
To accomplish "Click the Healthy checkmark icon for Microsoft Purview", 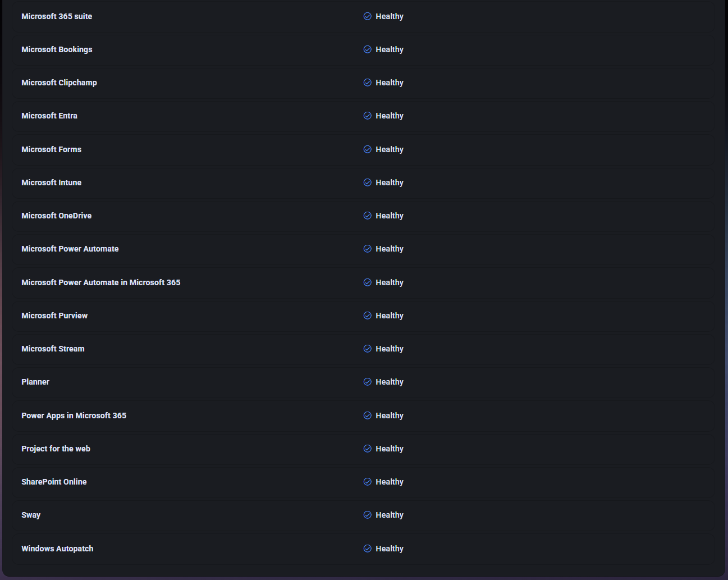I will [x=367, y=316].
